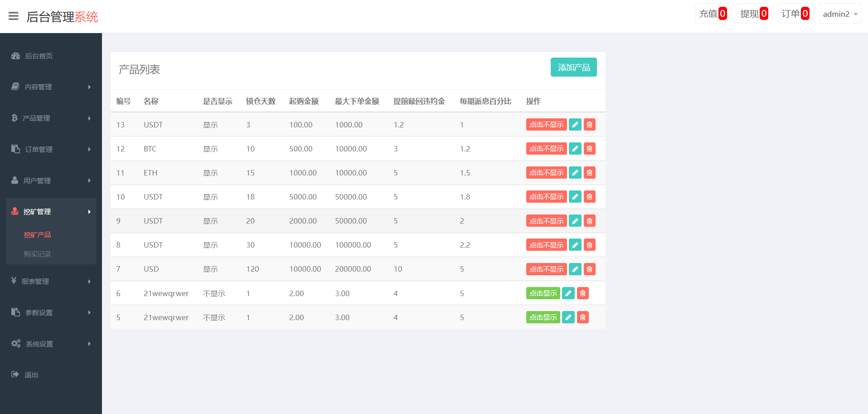
Task: Open 购买记录 submenu item
Action: click(37, 254)
